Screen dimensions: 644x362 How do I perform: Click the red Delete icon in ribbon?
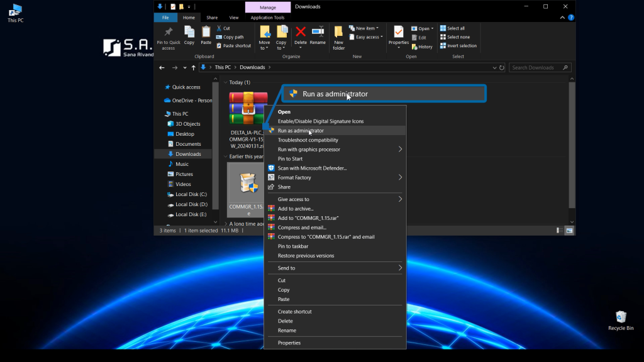301,31
